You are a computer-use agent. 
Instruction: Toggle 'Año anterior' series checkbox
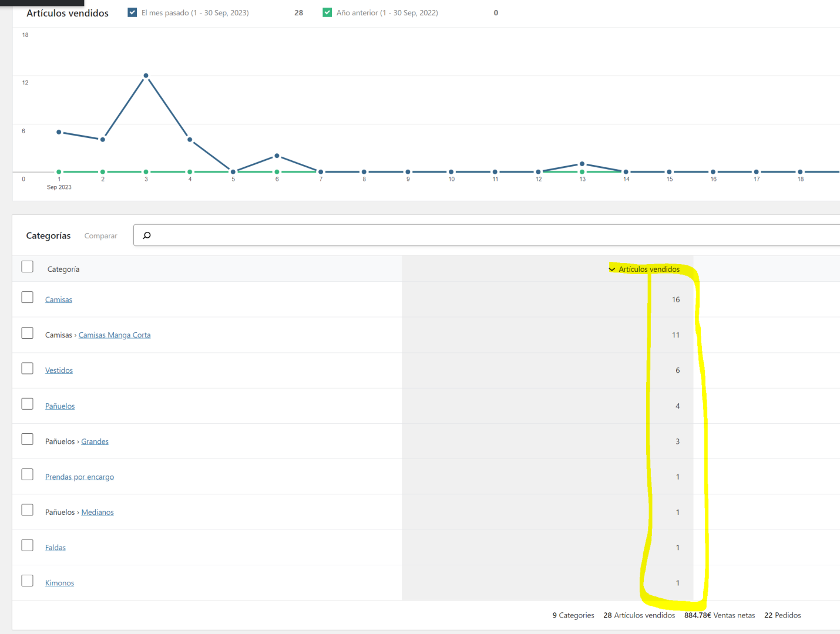coord(327,12)
